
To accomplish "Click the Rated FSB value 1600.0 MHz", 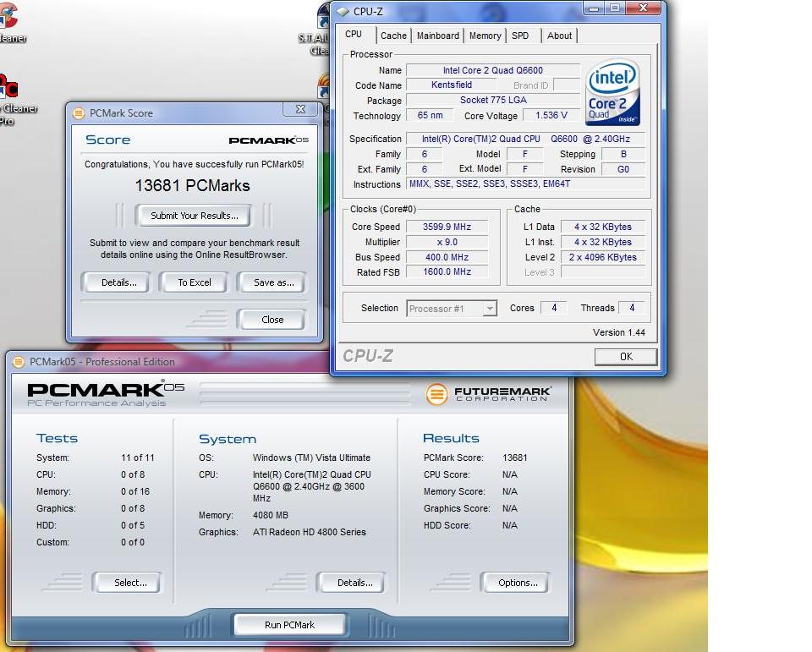I will pos(447,272).
